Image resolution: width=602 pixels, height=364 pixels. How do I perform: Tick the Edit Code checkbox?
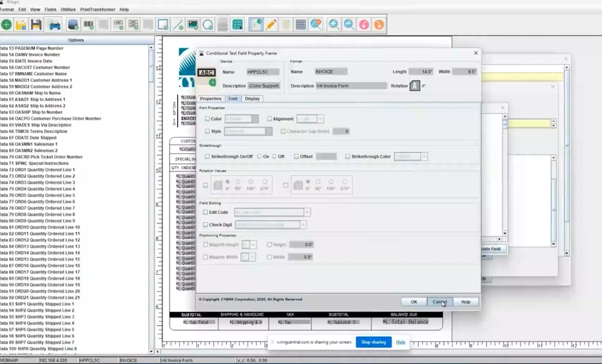206,212
